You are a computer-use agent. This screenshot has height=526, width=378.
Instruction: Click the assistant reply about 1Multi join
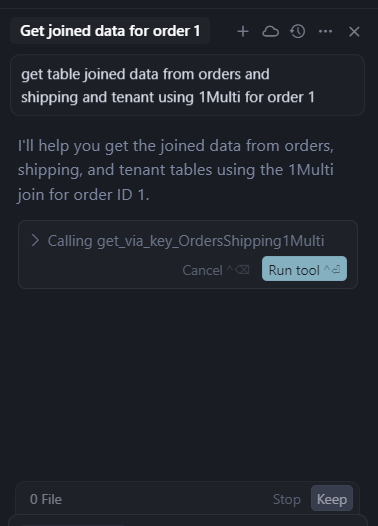tap(176, 170)
